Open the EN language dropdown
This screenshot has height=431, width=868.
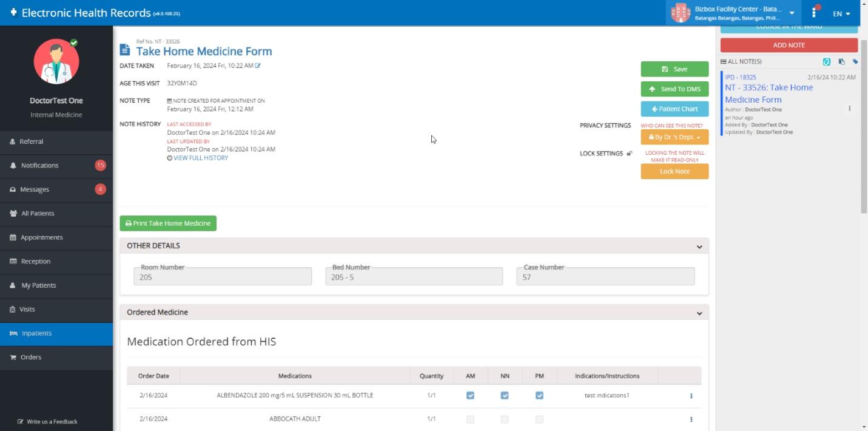841,13
